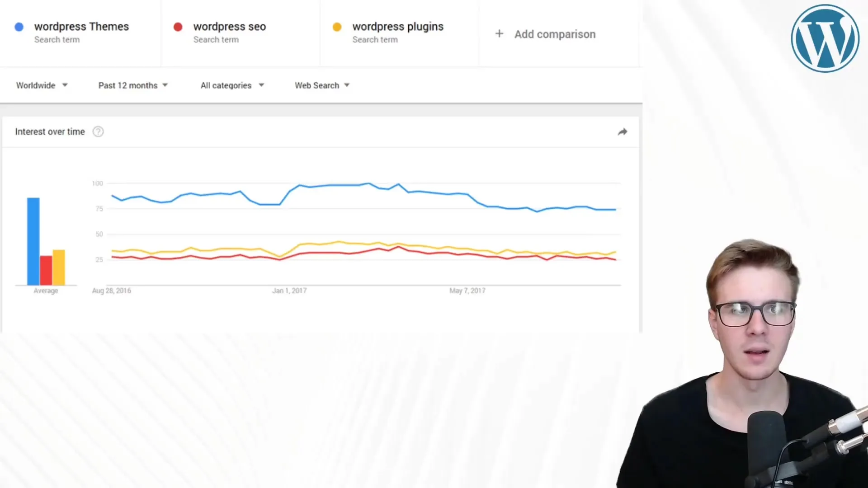Image resolution: width=868 pixels, height=488 pixels.
Task: Click the yellow WordPress Plugins search term icon
Action: tap(336, 26)
